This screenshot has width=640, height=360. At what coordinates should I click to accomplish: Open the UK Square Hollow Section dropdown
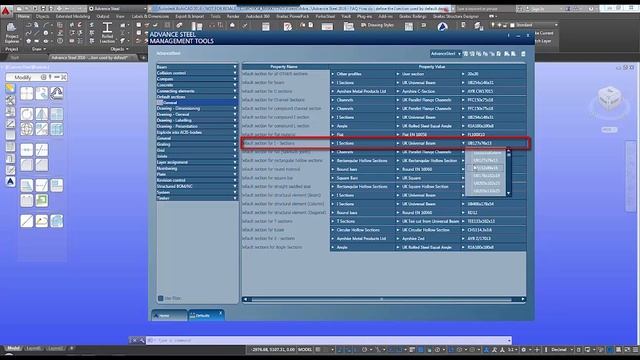[398, 187]
